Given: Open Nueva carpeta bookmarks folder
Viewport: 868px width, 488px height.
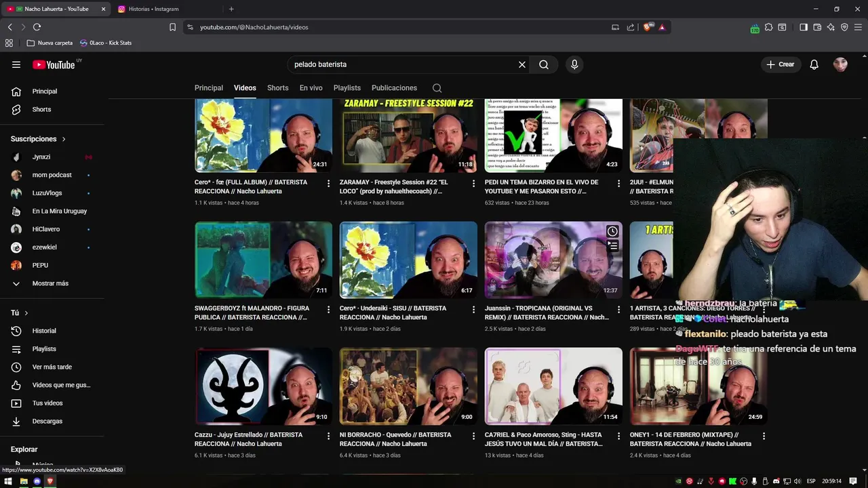Looking at the screenshot, I should pos(50,43).
